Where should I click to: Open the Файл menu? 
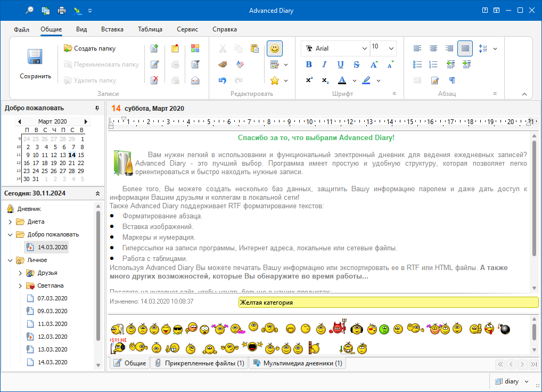click(x=21, y=29)
